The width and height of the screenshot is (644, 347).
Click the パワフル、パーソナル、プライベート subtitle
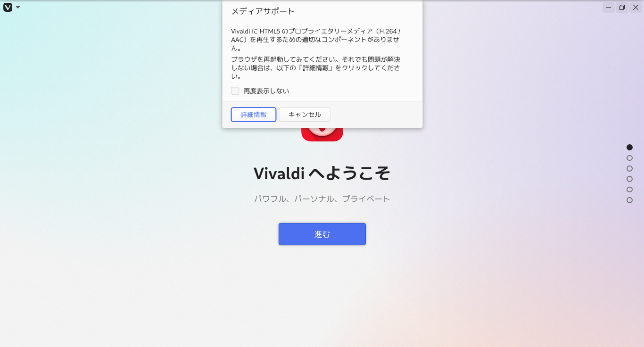coord(322,199)
